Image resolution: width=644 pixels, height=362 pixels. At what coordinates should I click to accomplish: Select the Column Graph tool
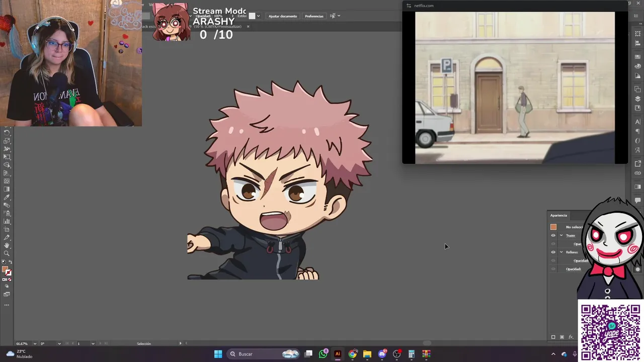[x=7, y=221]
